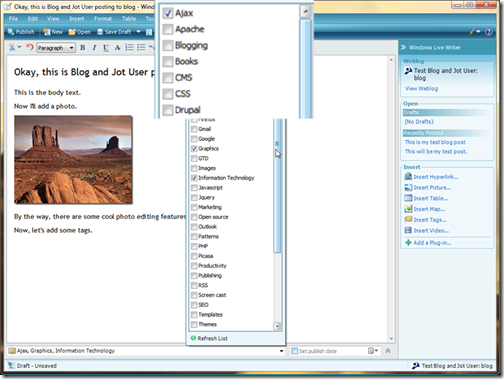Viewport: 504px width, 379px height.
Task: Click the scissors cut icon
Action: pos(12,47)
